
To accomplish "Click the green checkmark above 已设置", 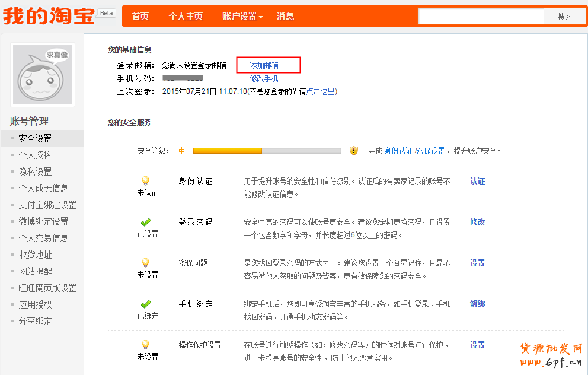I will coord(145,223).
